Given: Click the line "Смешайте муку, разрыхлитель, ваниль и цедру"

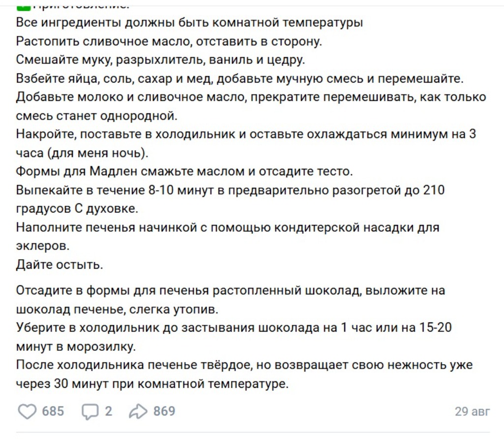Looking at the screenshot, I should click(161, 60).
